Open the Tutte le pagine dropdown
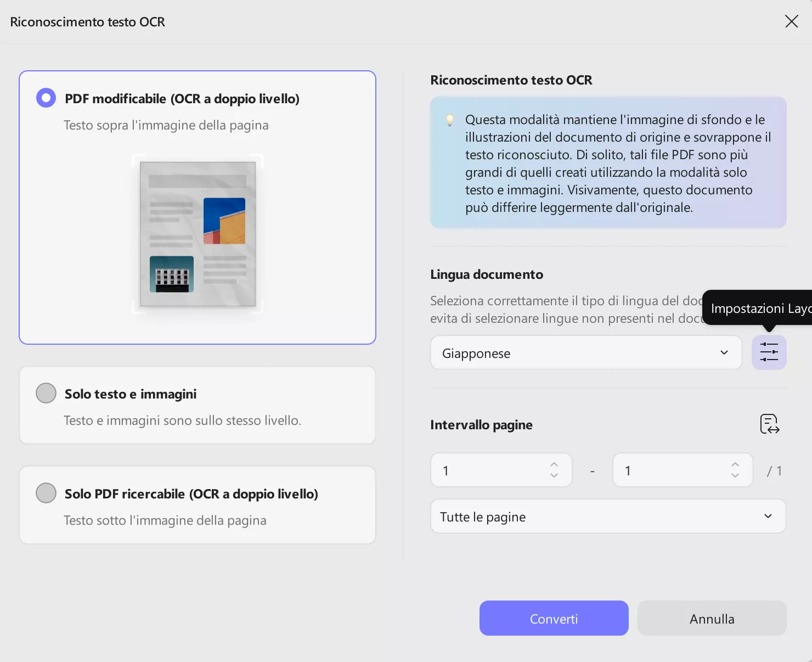812x662 pixels. click(608, 517)
